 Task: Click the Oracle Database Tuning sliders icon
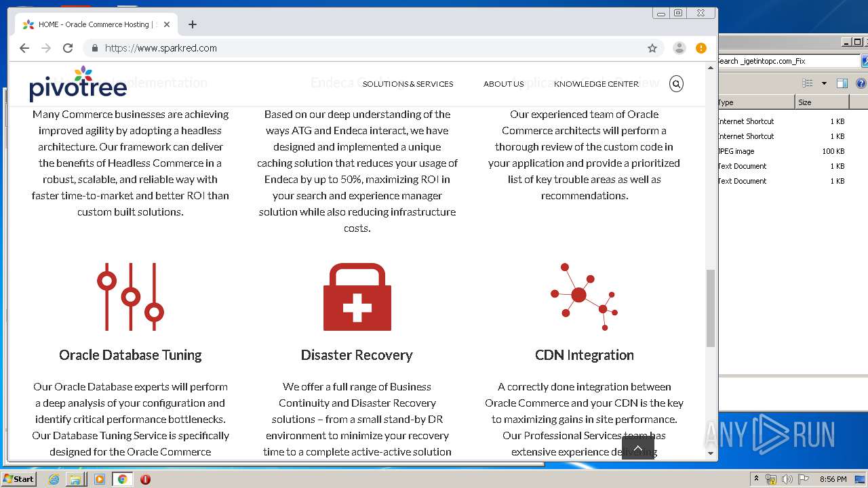(x=130, y=297)
